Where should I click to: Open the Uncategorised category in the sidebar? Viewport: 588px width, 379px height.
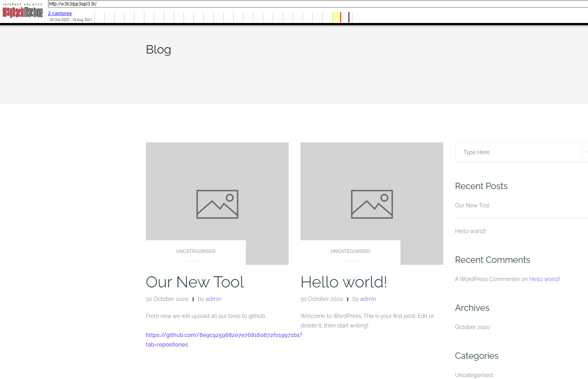(x=474, y=375)
